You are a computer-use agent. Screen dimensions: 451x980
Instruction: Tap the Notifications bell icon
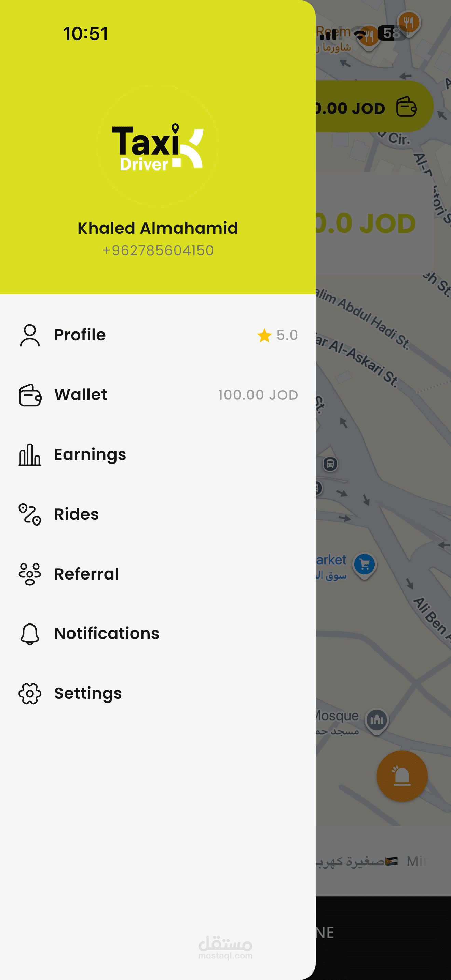click(x=30, y=634)
